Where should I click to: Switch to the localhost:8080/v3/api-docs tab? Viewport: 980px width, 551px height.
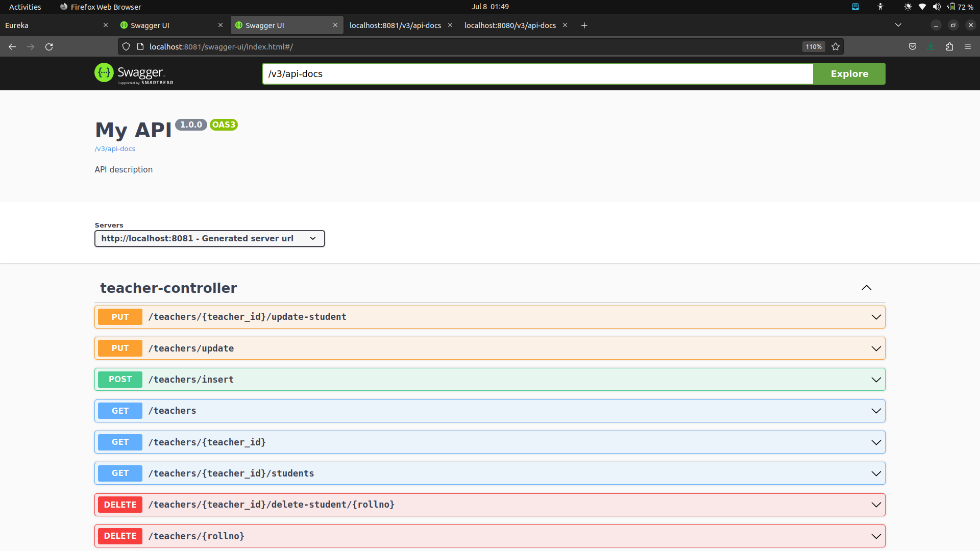(x=510, y=25)
